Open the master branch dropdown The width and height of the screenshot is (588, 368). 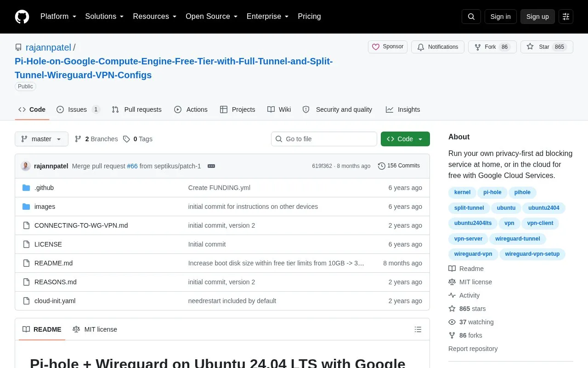pyautogui.click(x=41, y=139)
